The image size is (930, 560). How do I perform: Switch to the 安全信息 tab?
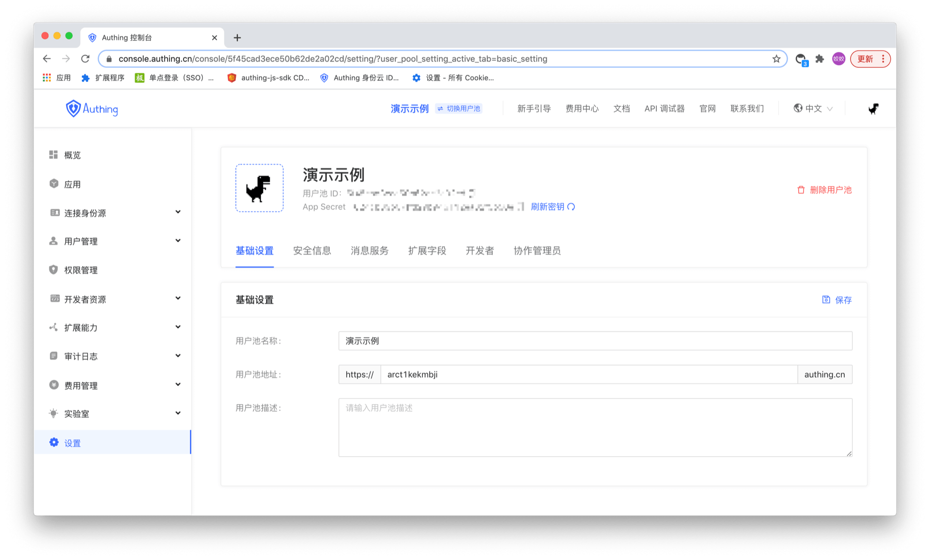pyautogui.click(x=312, y=250)
